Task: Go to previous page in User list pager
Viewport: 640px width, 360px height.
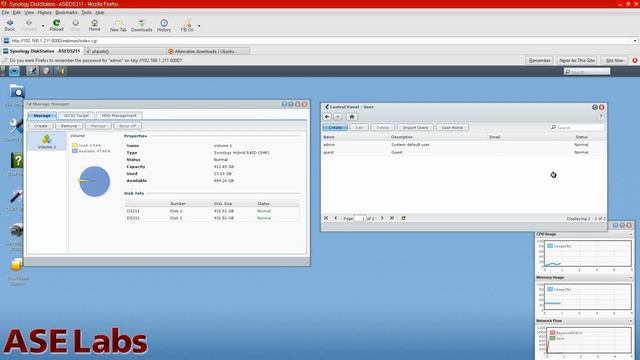Action: 336,218
